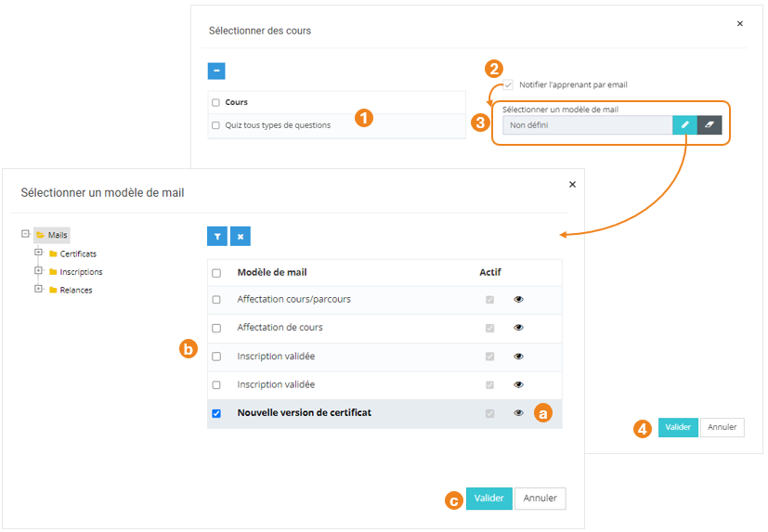Click the blue clear filter X icon
Viewport: 768px width, 532px height.
coord(241,237)
